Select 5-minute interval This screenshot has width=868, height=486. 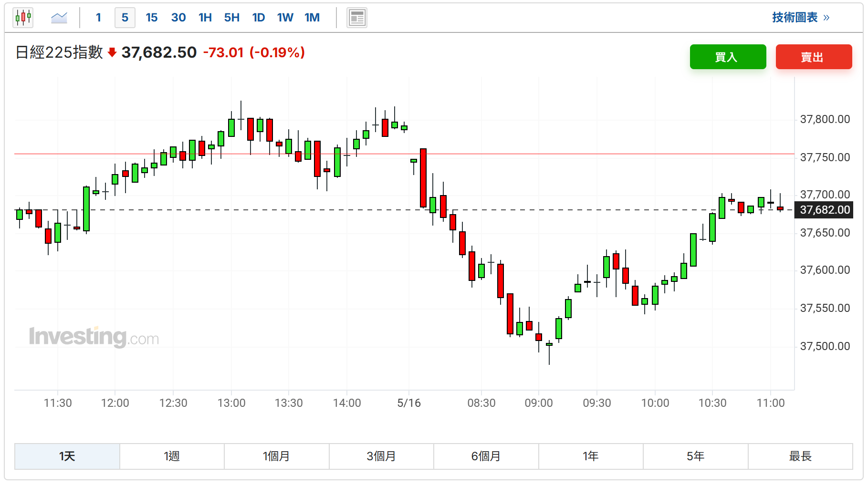pyautogui.click(x=125, y=18)
